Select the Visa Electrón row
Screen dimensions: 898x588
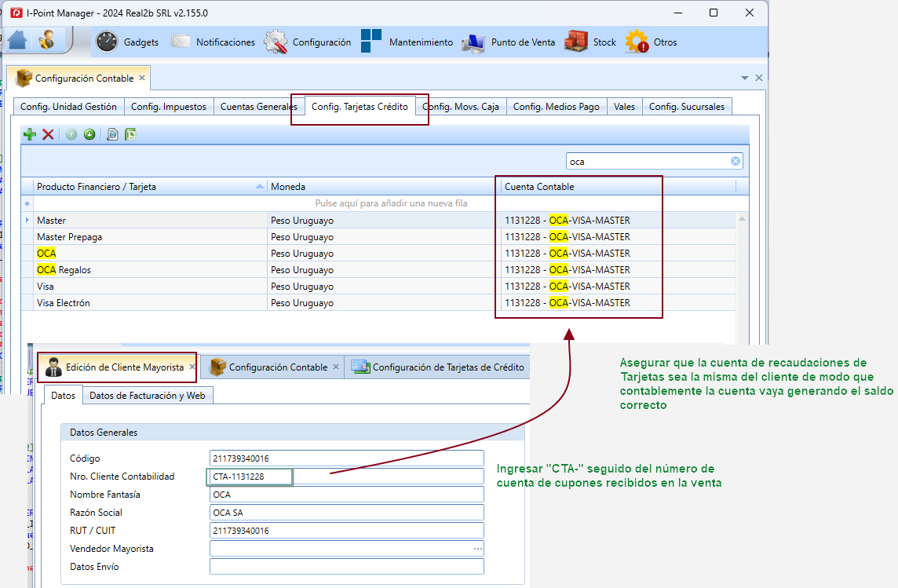(x=378, y=303)
